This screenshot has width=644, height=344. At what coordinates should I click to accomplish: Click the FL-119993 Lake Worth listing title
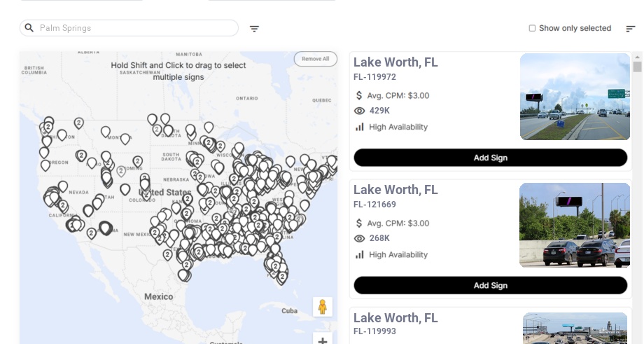(395, 318)
